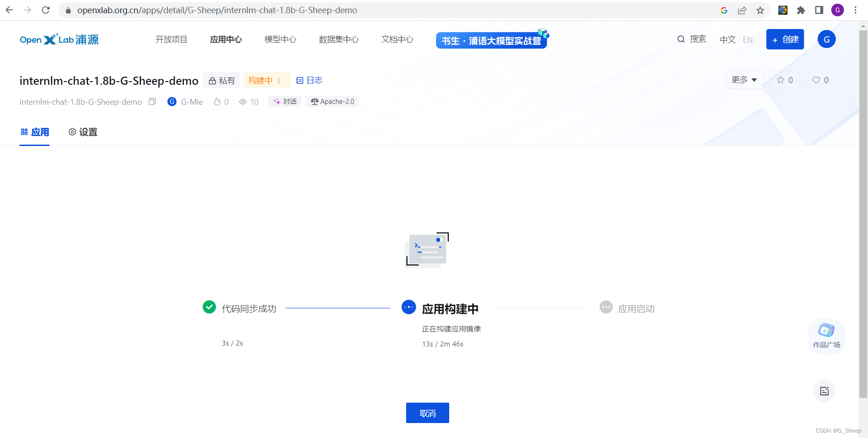Image resolution: width=868 pixels, height=438 pixels.
Task: Toggle the browser side panel
Action: tap(819, 10)
